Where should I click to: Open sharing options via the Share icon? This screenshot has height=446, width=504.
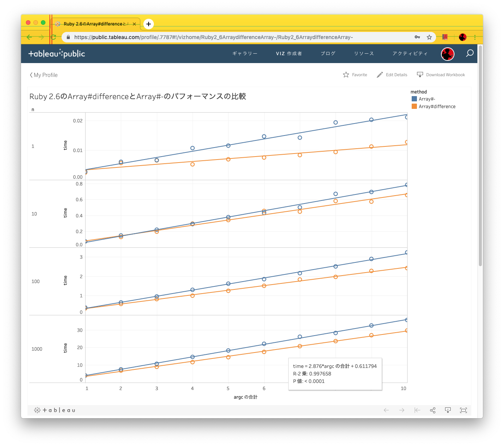coord(432,410)
